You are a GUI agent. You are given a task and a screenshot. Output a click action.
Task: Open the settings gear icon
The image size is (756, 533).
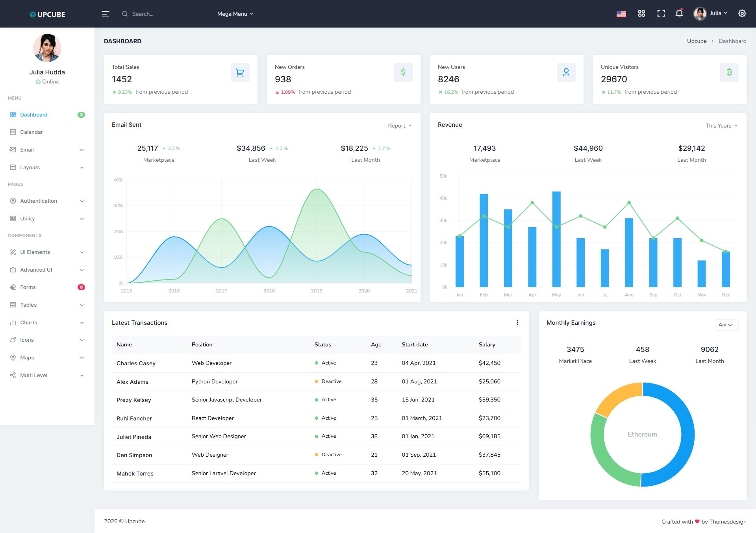[742, 13]
